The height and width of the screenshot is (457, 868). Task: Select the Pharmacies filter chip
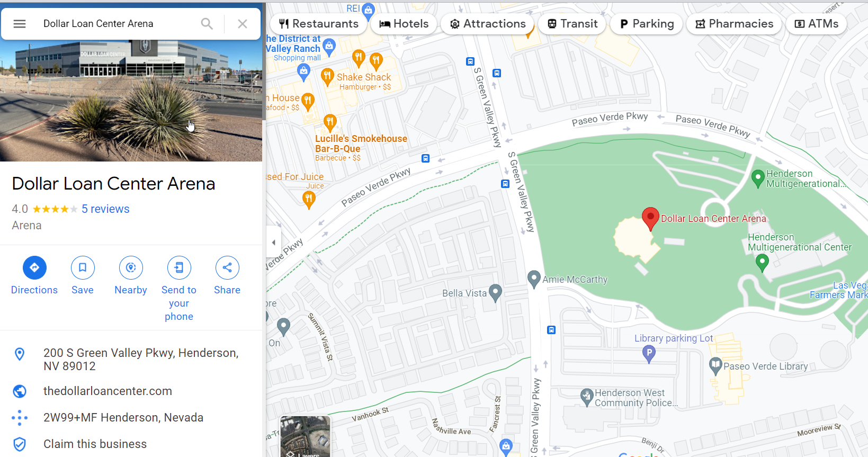point(734,24)
